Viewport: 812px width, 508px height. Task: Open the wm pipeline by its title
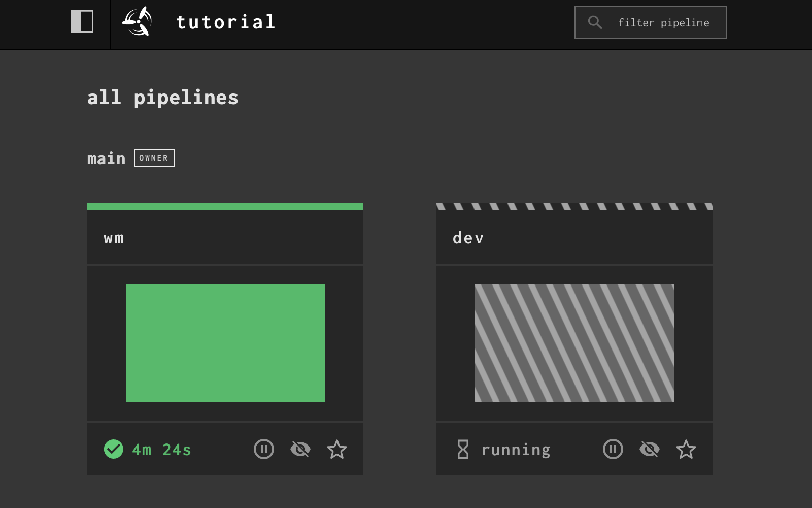click(114, 238)
